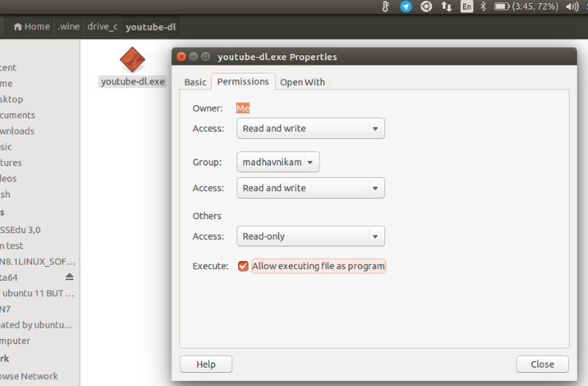Screen dimensions: 588x386
Task: Open the temperature sensor indicator
Action: tap(385, 7)
